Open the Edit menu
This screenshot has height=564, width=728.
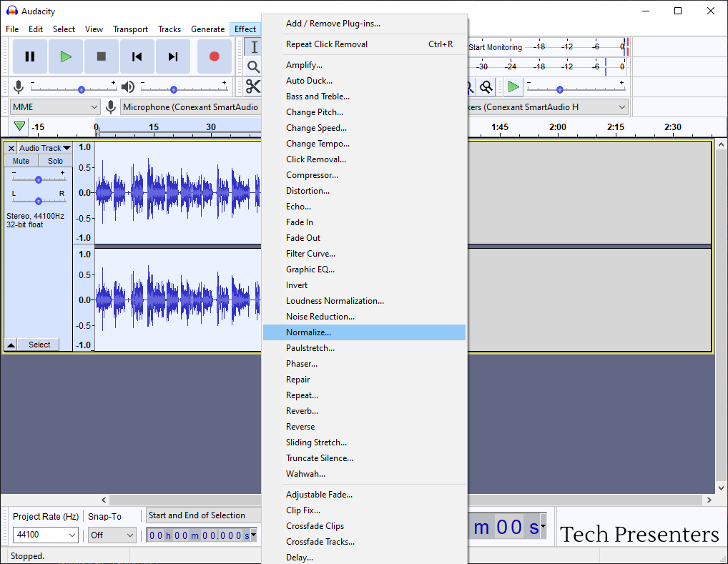pyautogui.click(x=36, y=29)
